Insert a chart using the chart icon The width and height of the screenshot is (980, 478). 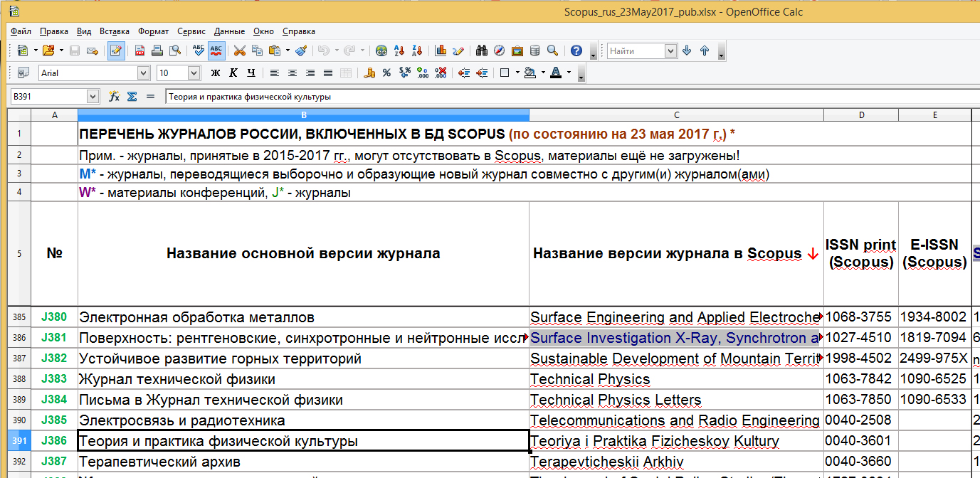[x=441, y=51]
